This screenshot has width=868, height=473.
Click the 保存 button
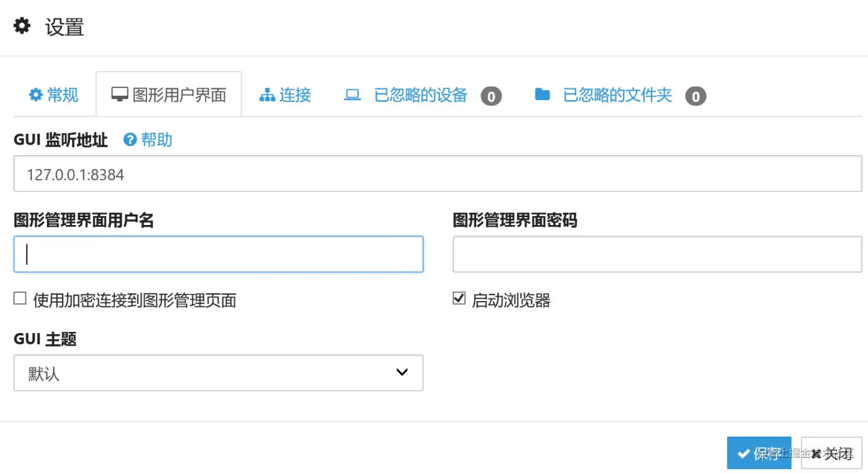point(759,453)
